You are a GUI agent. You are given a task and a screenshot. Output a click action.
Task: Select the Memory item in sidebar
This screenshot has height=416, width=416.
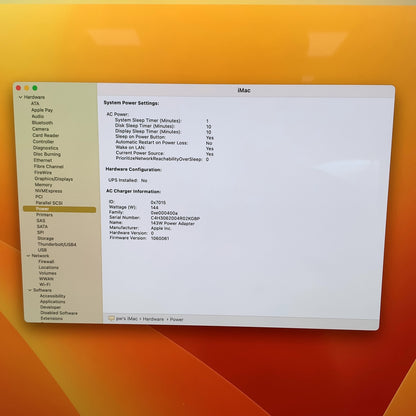[x=43, y=185]
